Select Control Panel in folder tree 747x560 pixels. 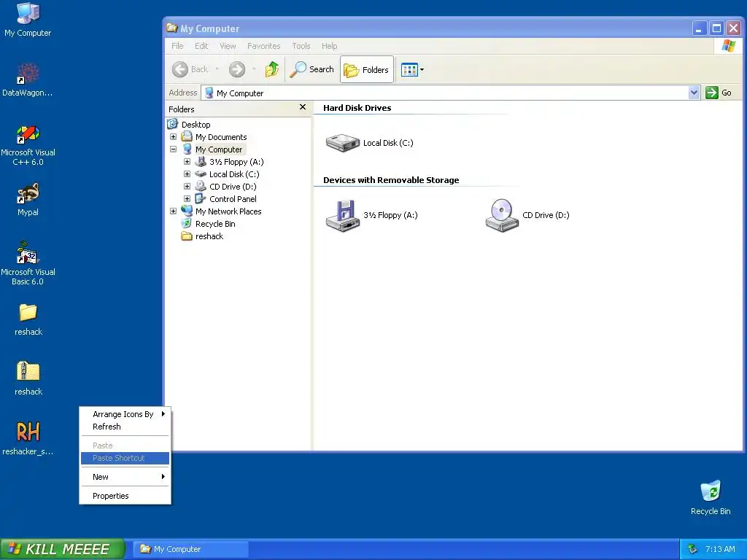[233, 199]
